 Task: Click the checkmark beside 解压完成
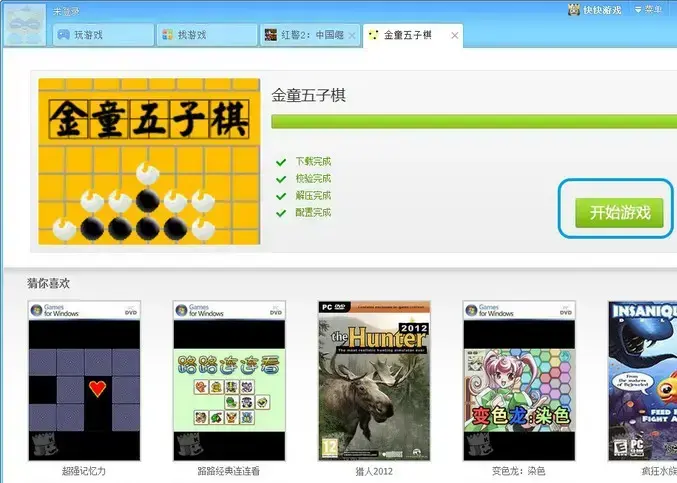pyautogui.click(x=281, y=196)
